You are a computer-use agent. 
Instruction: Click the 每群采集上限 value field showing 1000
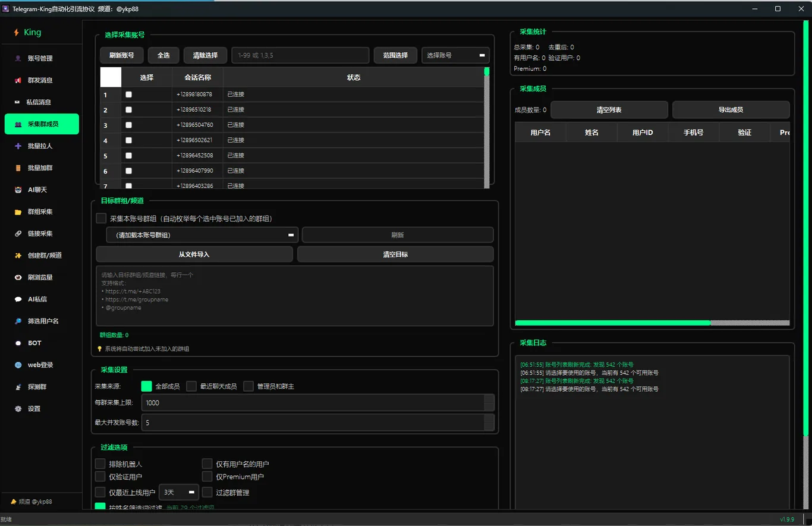coord(313,403)
